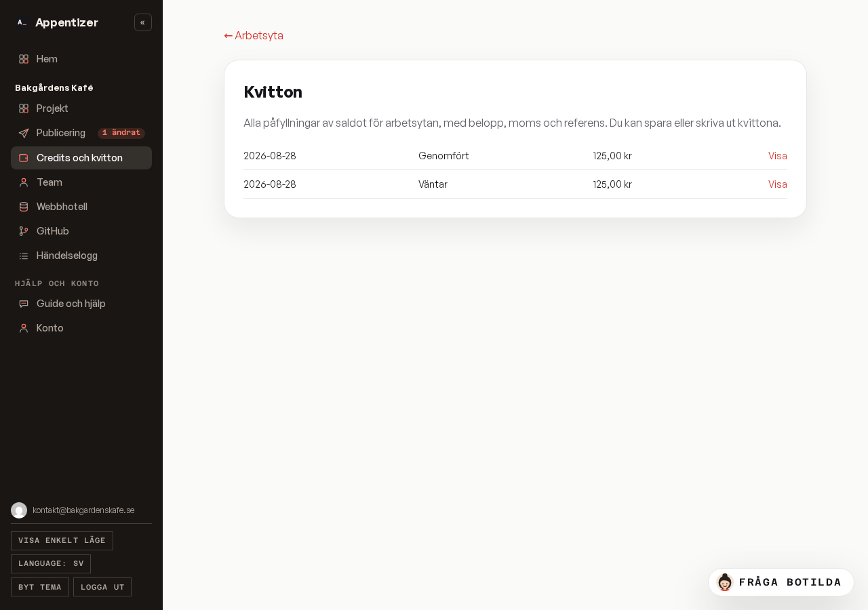This screenshot has height=610, width=868.
Task: Click the Publicering paper plane icon
Action: [24, 133]
